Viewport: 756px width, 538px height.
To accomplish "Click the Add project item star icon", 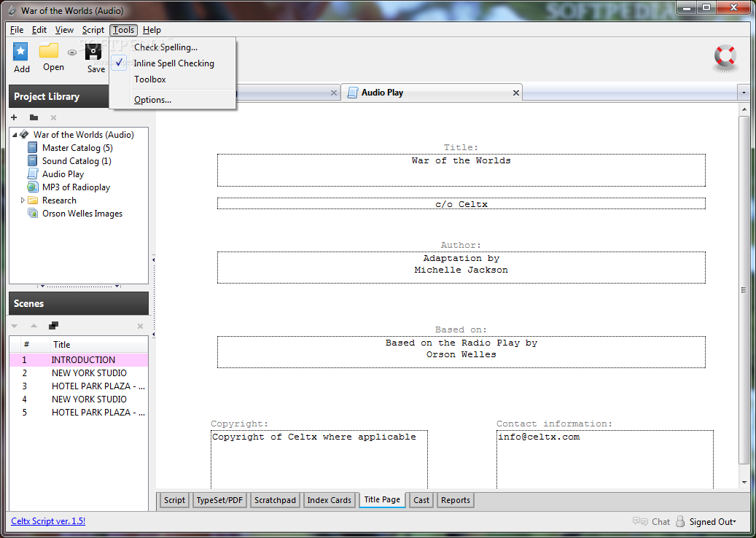I will coord(20,52).
